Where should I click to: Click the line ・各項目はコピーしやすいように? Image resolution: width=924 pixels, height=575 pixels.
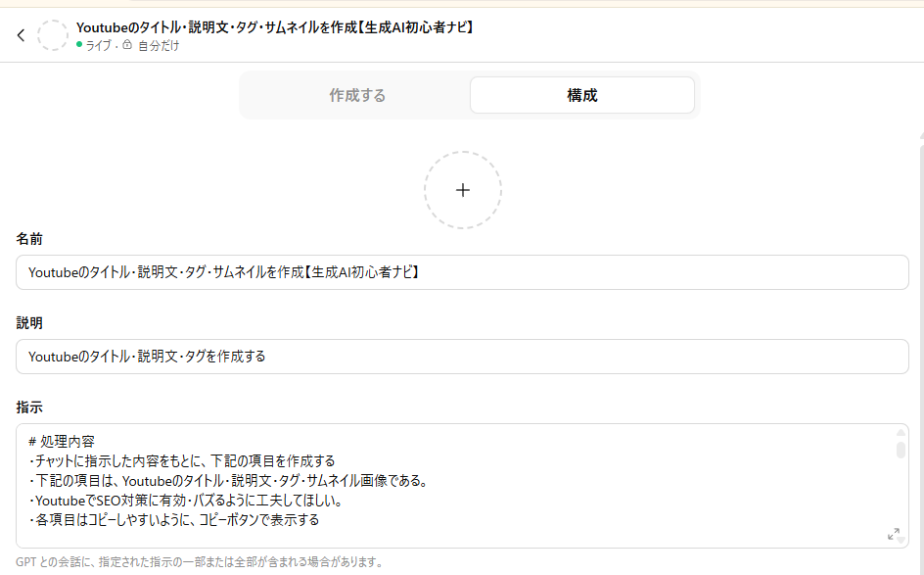[174, 519]
